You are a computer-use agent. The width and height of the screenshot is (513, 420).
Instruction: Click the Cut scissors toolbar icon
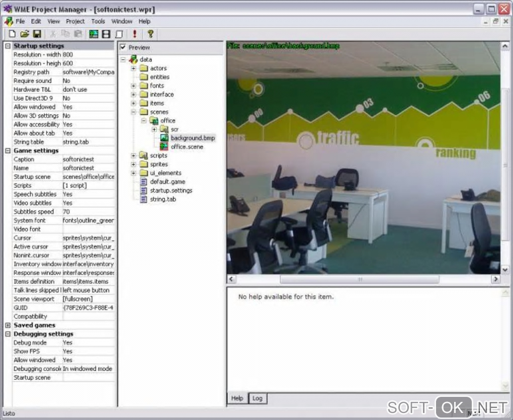[x=53, y=34]
